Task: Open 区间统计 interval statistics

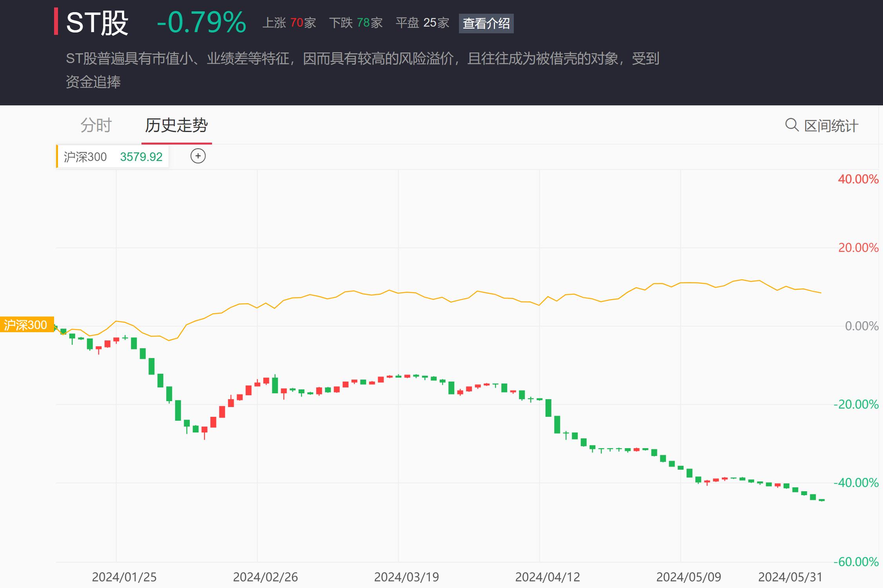Action: (x=831, y=126)
